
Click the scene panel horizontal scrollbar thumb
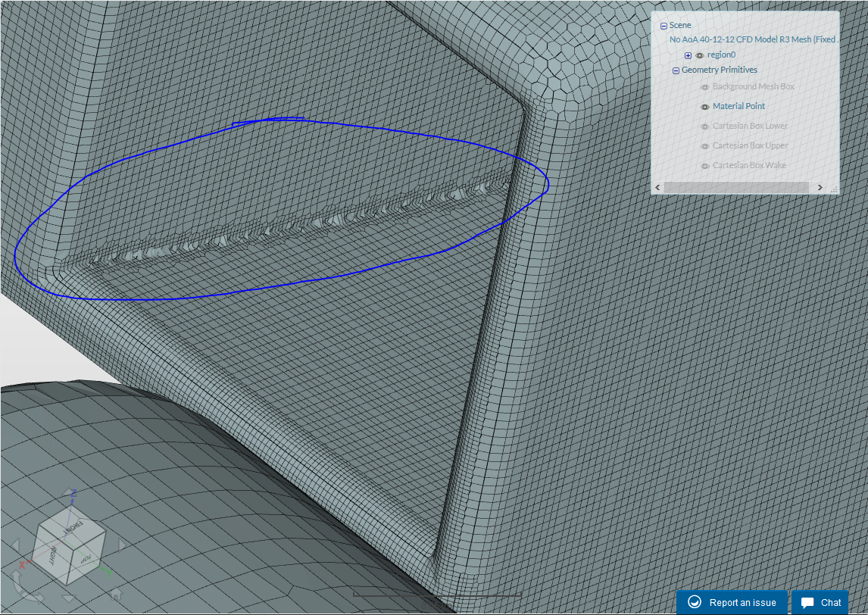point(736,187)
